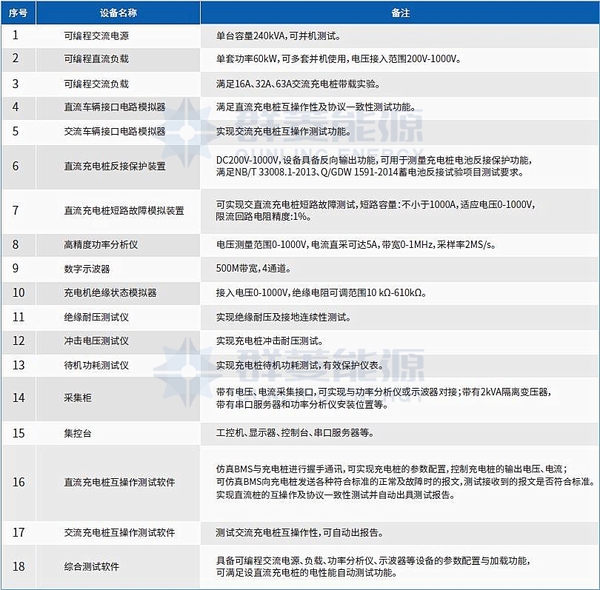Click the 设备名称 column header
600x590 pixels.
coord(118,13)
